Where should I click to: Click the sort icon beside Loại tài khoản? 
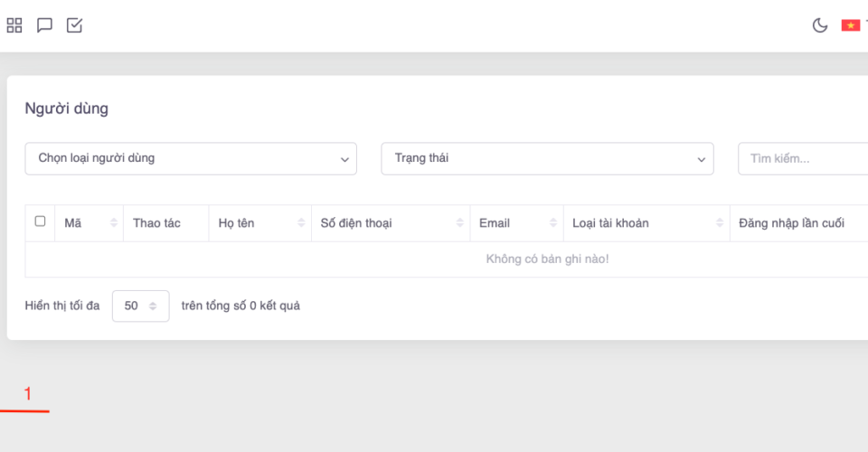click(x=720, y=223)
